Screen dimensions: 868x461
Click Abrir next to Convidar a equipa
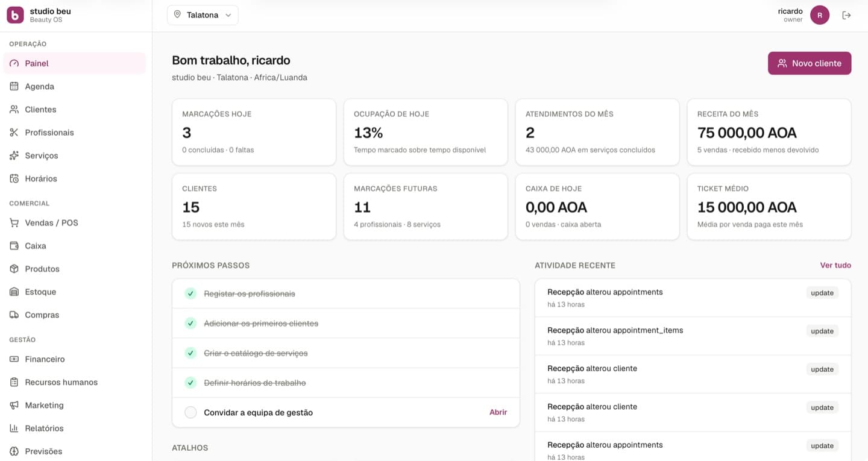pos(498,412)
